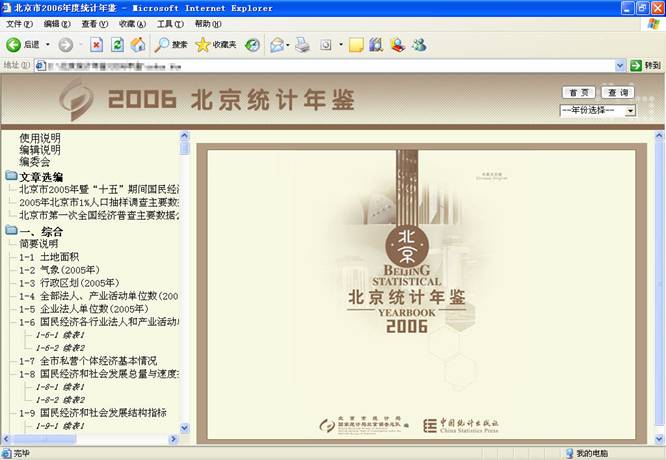This screenshot has width=666, height=460.
Task: Click the yearbook cover image
Action: click(421, 294)
